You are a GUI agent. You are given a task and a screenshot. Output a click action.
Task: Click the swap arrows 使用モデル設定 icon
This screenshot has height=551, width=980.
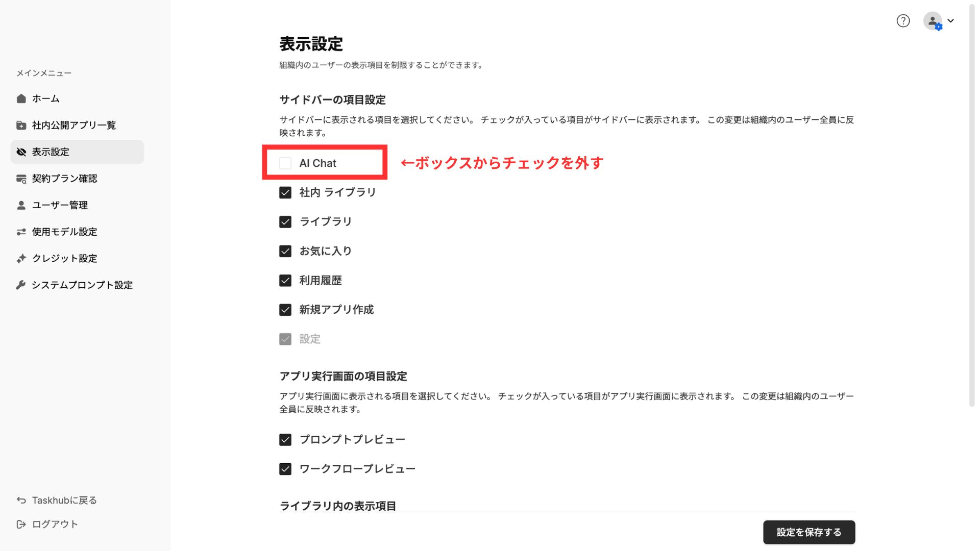coord(21,232)
